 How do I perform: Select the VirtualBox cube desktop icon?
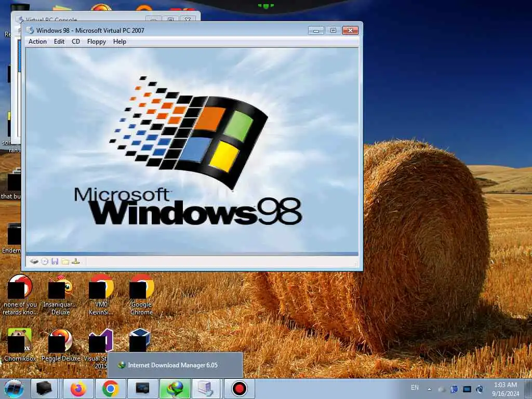[x=139, y=340]
